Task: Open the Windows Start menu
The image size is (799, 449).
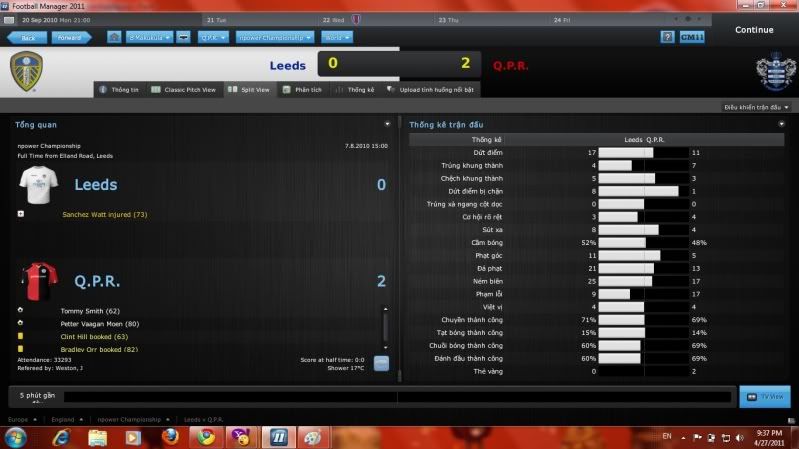Action: click(15, 437)
